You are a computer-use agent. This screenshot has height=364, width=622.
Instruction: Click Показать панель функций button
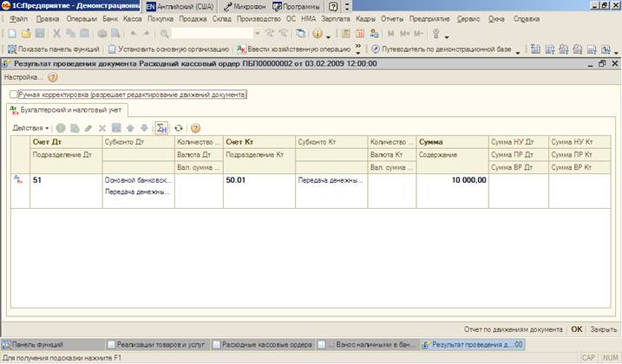54,49
